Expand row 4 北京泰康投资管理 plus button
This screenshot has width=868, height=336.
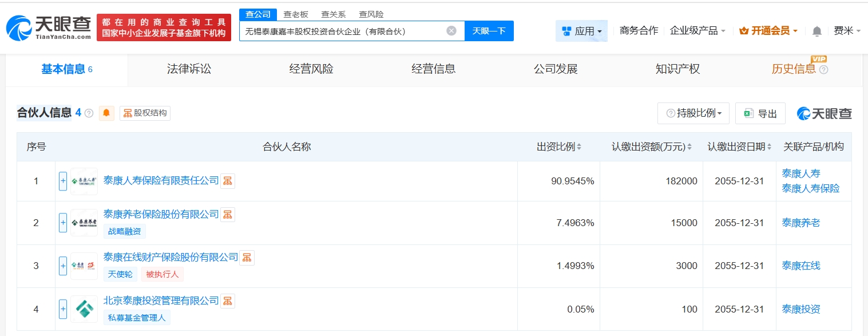tap(63, 309)
